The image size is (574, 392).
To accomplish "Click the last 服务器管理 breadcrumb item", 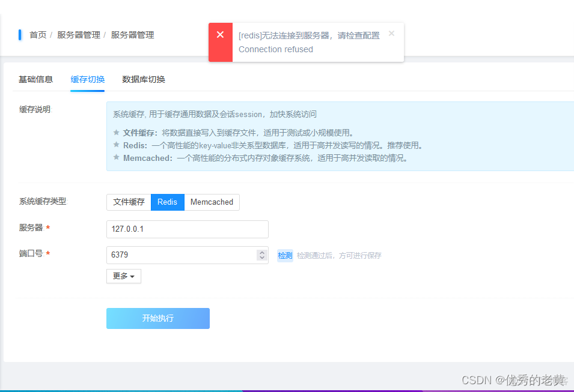I will click(132, 35).
